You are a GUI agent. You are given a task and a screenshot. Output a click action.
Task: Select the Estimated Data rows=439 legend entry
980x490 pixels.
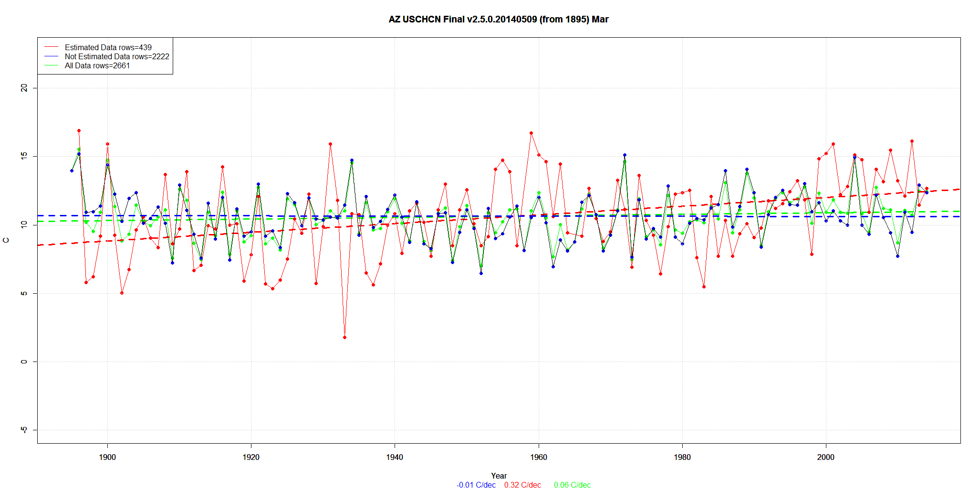[x=108, y=47]
